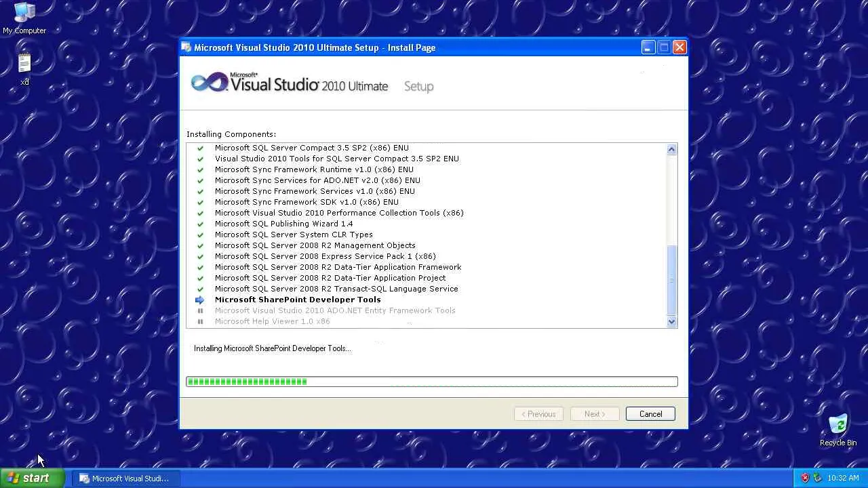The width and height of the screenshot is (868, 488).
Task: Click the component list scrollbar up arrow
Action: (671, 149)
